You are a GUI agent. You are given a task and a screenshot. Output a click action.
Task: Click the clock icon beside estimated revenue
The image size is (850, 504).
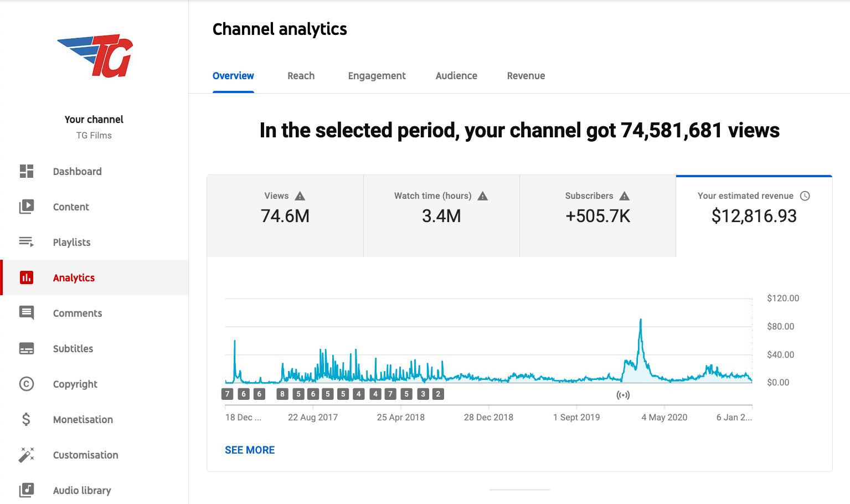(x=805, y=196)
